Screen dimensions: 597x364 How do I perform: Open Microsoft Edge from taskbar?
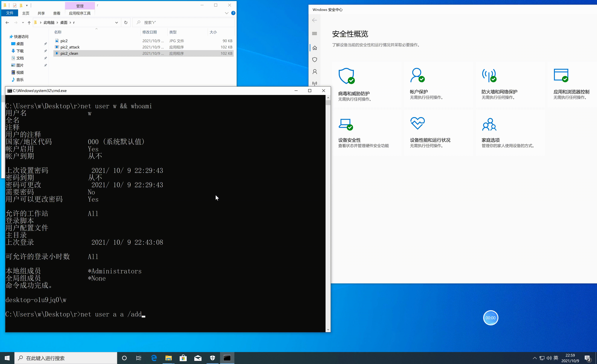154,358
